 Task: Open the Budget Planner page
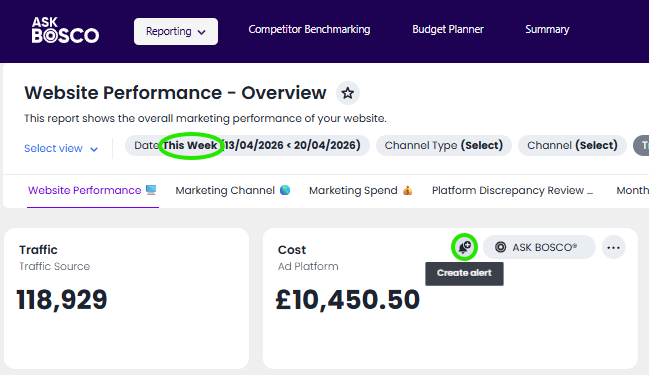[448, 29]
